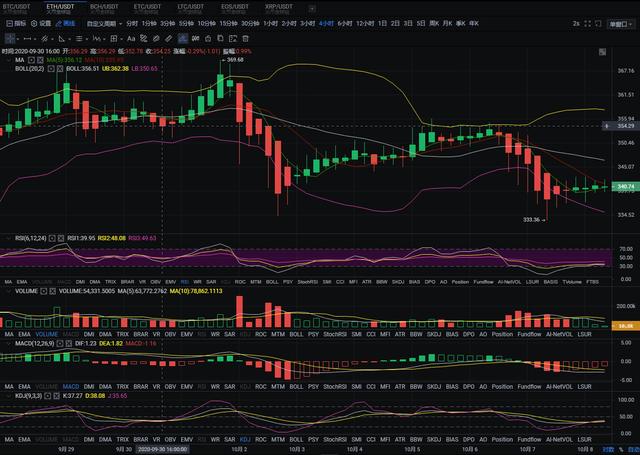
Task: Click the 2s refresh rate label
Action: (576, 24)
